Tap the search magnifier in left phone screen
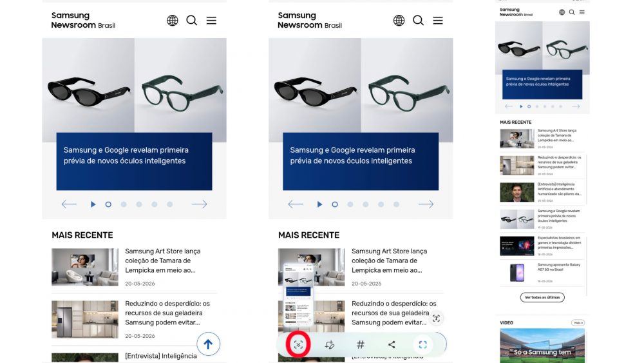 [x=192, y=20]
